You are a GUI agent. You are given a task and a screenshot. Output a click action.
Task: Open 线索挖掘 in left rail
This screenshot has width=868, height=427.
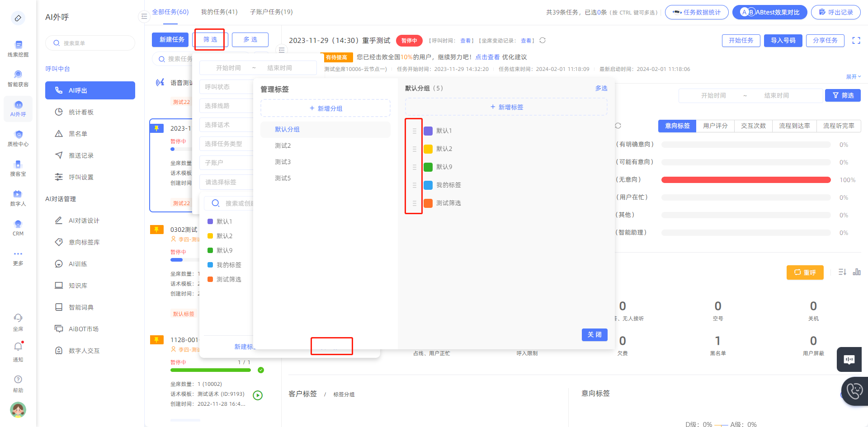[x=18, y=48]
